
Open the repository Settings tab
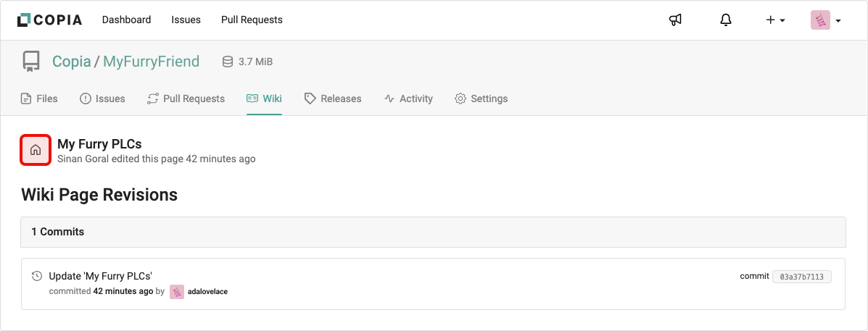(x=481, y=99)
